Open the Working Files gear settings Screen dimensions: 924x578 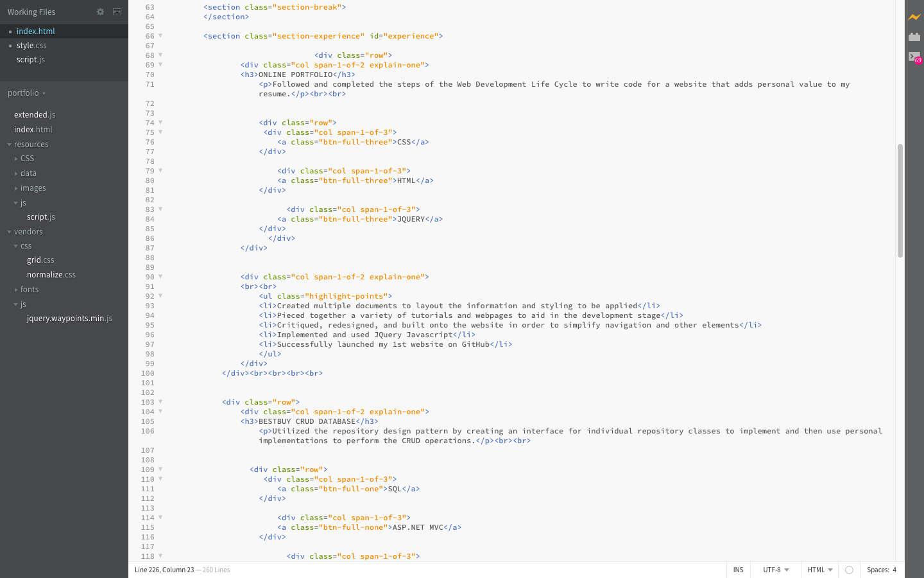click(x=100, y=12)
